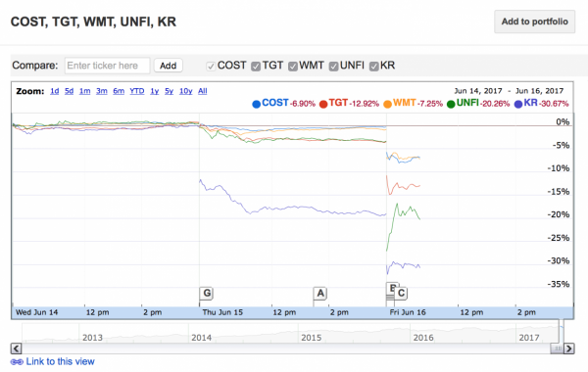The height and width of the screenshot is (372, 588).
Task: Click the purple KR legend dot
Action: tap(518, 104)
